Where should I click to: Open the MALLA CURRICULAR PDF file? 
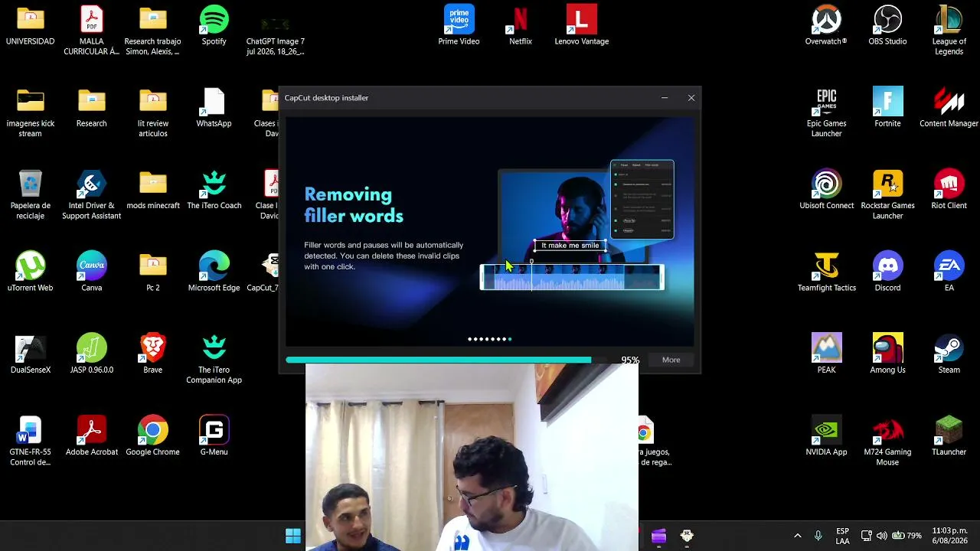pyautogui.click(x=92, y=31)
